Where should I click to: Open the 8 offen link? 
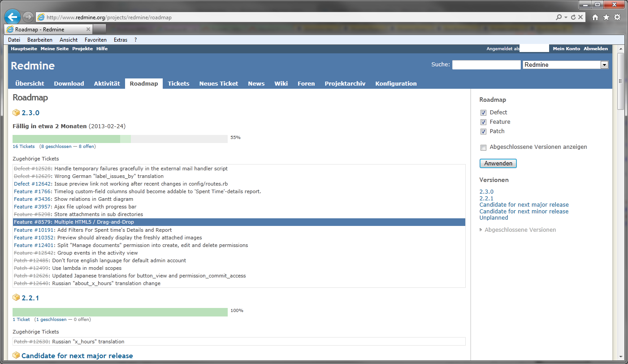[x=86, y=147]
